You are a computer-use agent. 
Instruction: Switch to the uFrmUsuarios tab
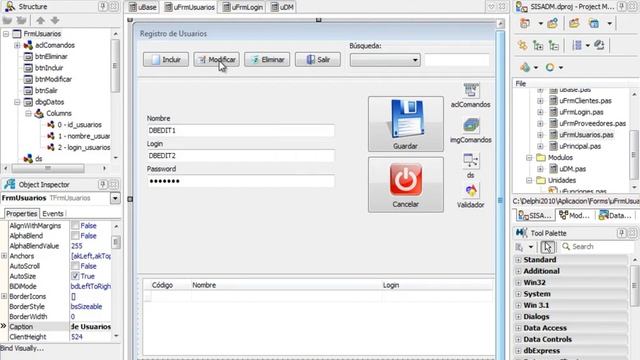(189, 7)
